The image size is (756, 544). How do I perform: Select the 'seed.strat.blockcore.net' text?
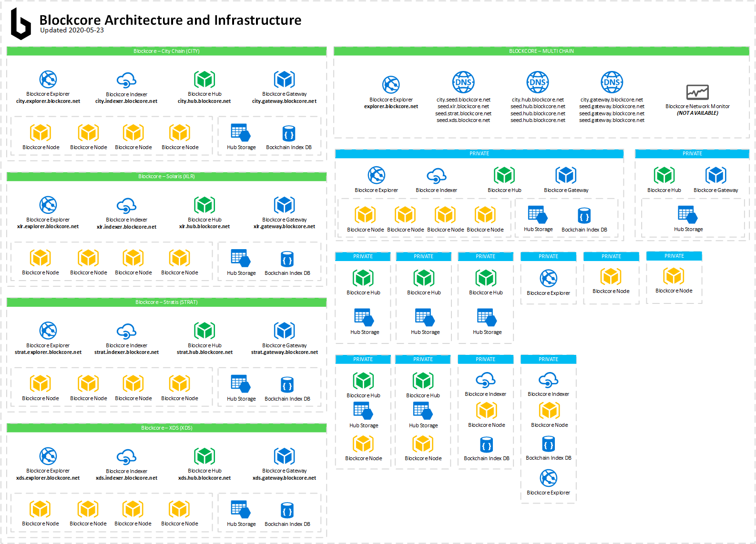point(463,113)
